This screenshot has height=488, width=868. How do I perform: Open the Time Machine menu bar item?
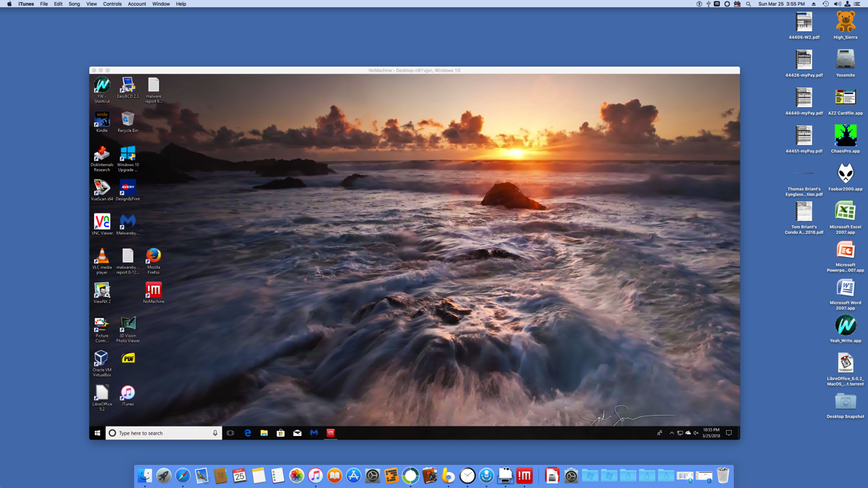825,4
